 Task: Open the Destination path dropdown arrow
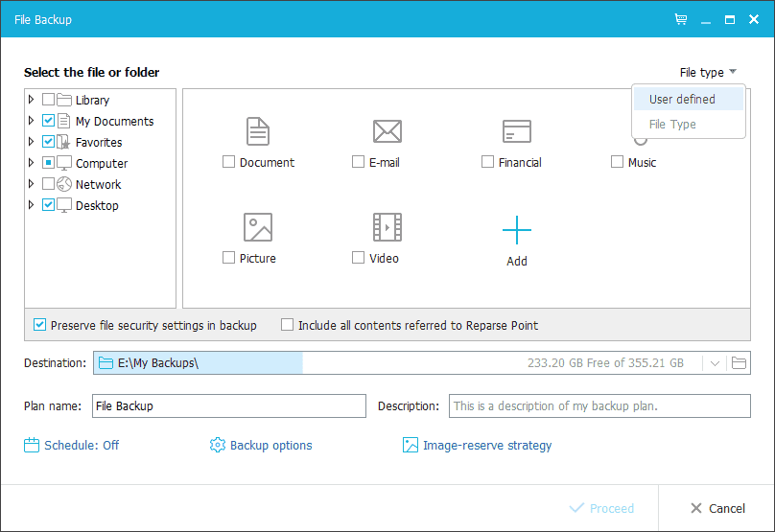(715, 363)
